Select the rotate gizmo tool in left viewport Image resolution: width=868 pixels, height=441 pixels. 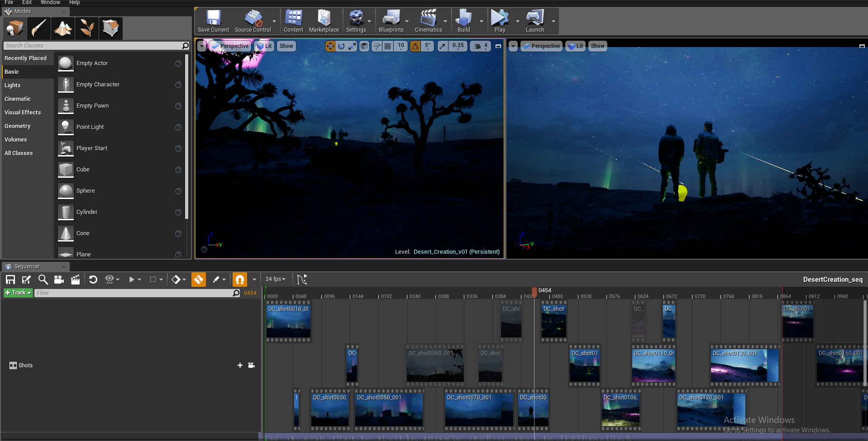click(x=341, y=46)
